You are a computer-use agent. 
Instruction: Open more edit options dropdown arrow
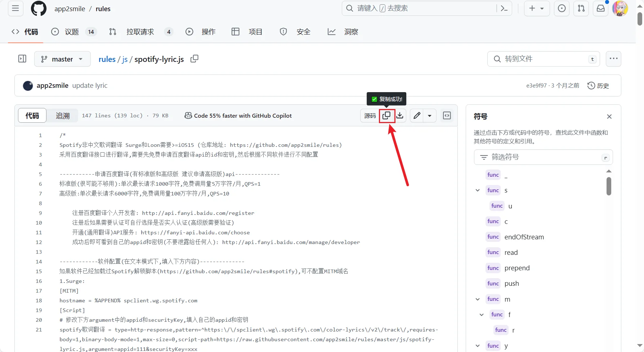pos(430,116)
